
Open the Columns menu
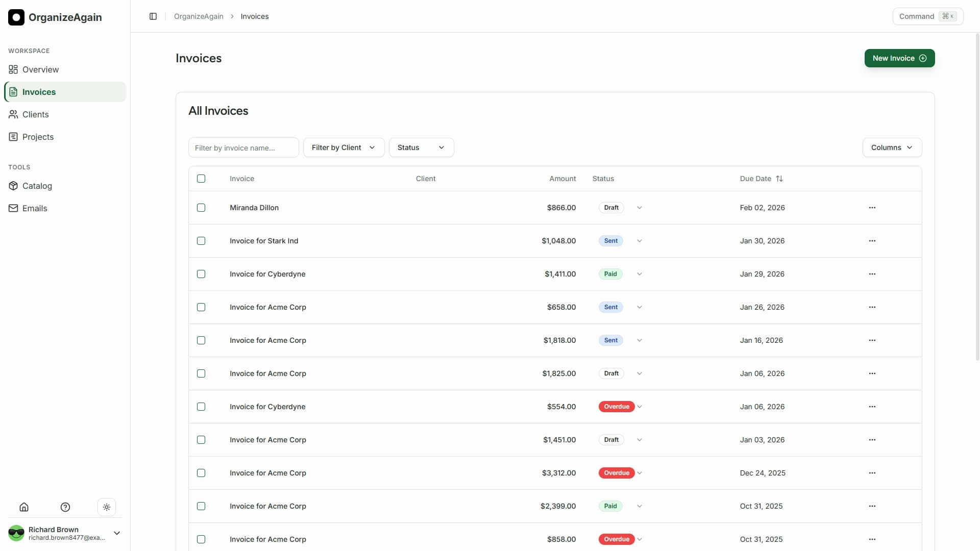click(892, 147)
